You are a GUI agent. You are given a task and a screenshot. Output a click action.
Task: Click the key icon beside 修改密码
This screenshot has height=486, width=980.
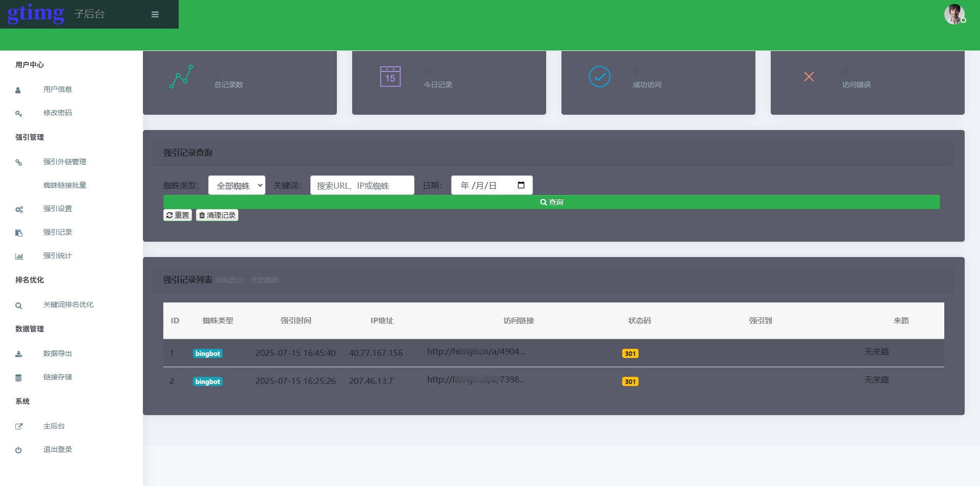18,114
